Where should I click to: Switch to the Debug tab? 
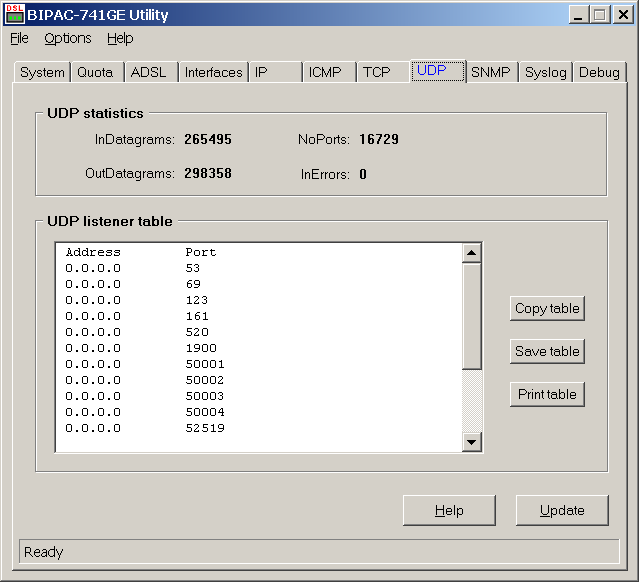(599, 72)
